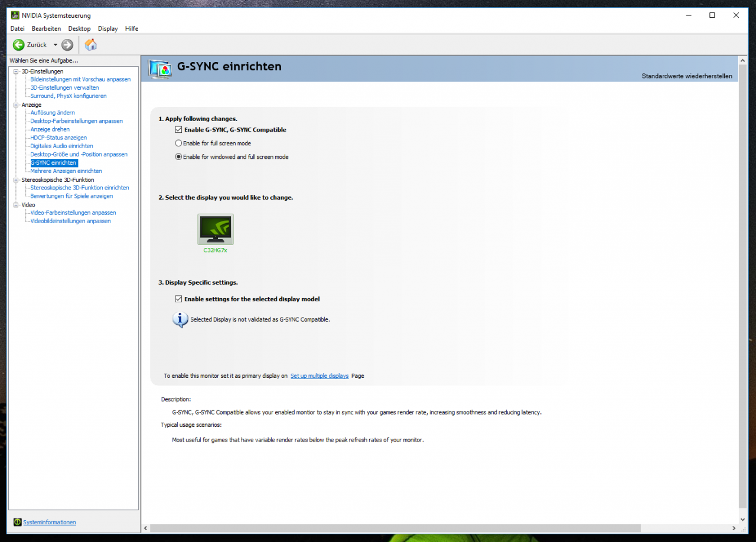Open Surround, PhysX konfigurieren

pos(69,96)
